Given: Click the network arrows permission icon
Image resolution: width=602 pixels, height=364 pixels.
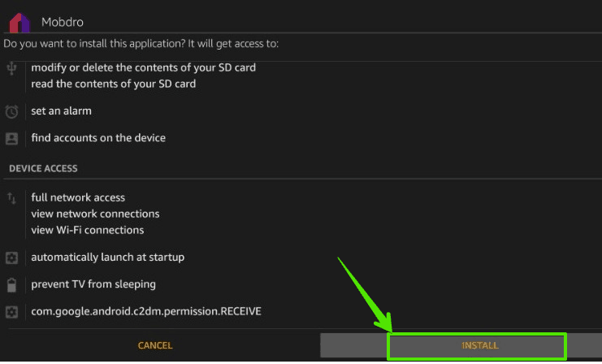Looking at the screenshot, I should coord(11,198).
